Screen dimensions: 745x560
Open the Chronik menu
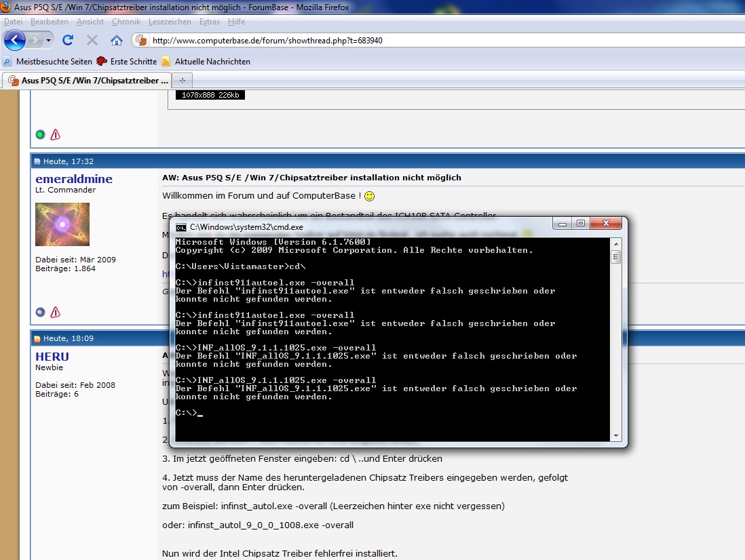(x=126, y=22)
